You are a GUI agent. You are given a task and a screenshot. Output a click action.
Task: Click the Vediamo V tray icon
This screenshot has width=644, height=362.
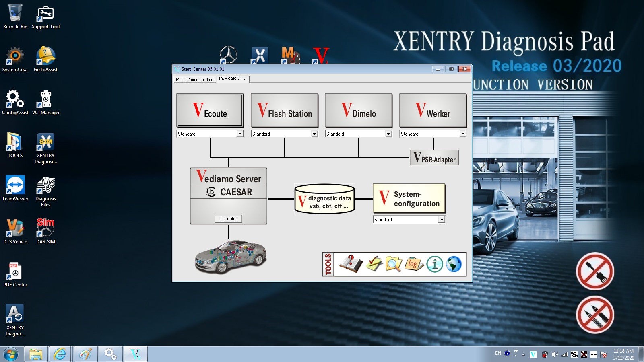tap(533, 354)
